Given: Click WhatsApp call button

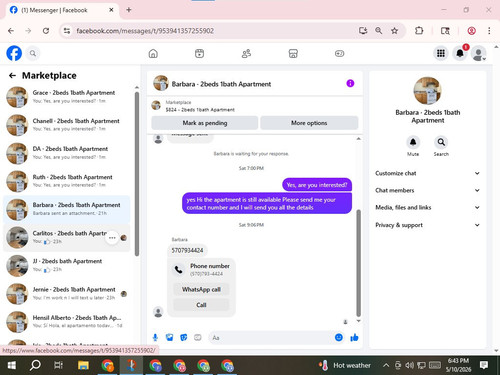Looking at the screenshot, I should coord(201,289).
